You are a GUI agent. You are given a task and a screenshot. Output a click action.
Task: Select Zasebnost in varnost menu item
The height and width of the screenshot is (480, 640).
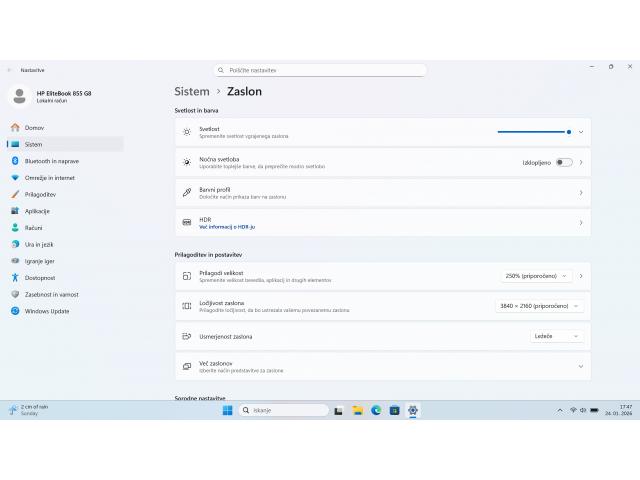(x=51, y=294)
